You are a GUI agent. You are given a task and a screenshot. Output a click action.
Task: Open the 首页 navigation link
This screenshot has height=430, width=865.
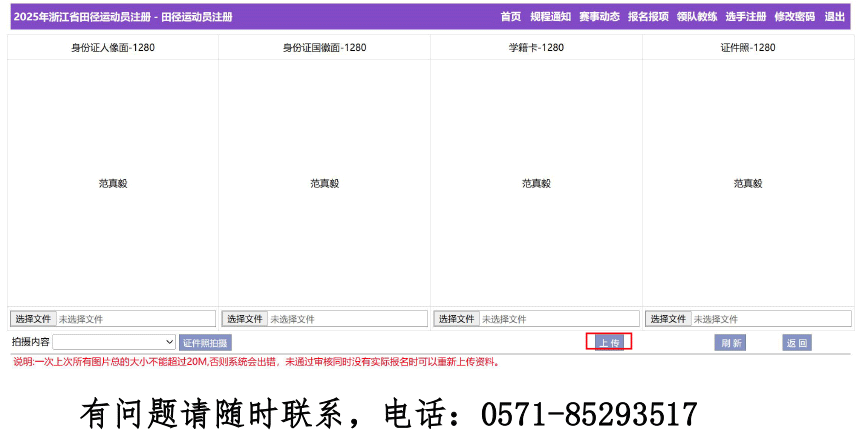(510, 17)
